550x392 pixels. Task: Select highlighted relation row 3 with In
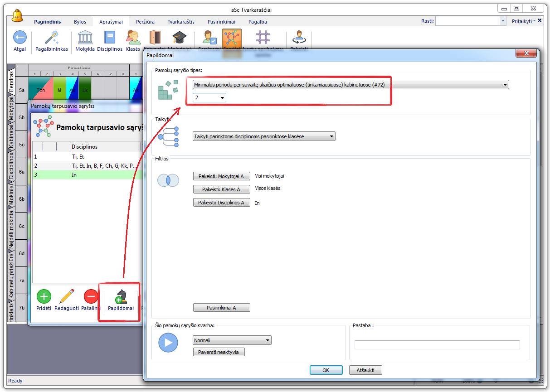point(87,174)
